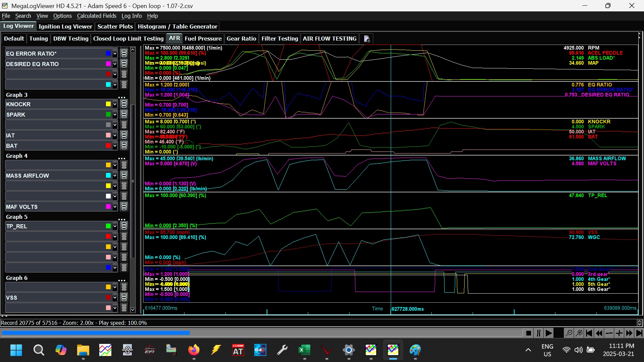
Task: Pause the log playback
Action: click(x=539, y=333)
